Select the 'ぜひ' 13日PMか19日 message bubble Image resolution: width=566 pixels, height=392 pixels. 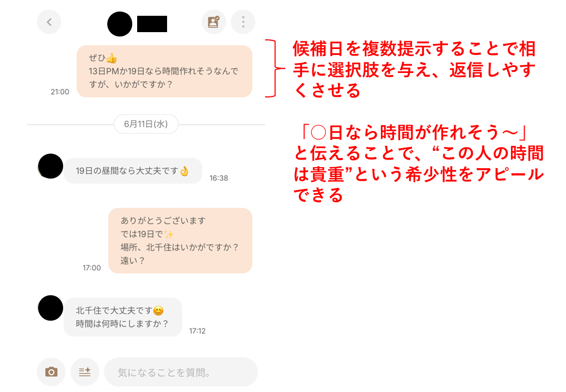click(164, 71)
